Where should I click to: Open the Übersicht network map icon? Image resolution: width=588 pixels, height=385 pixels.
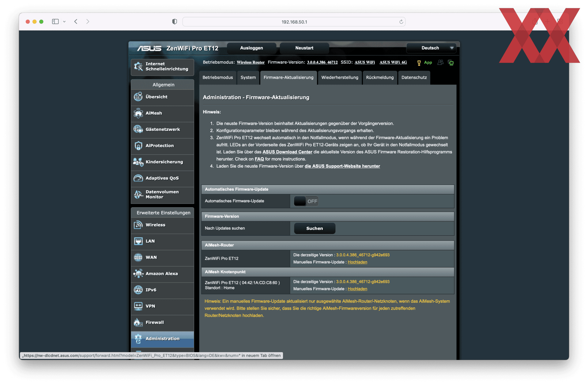pyautogui.click(x=138, y=97)
